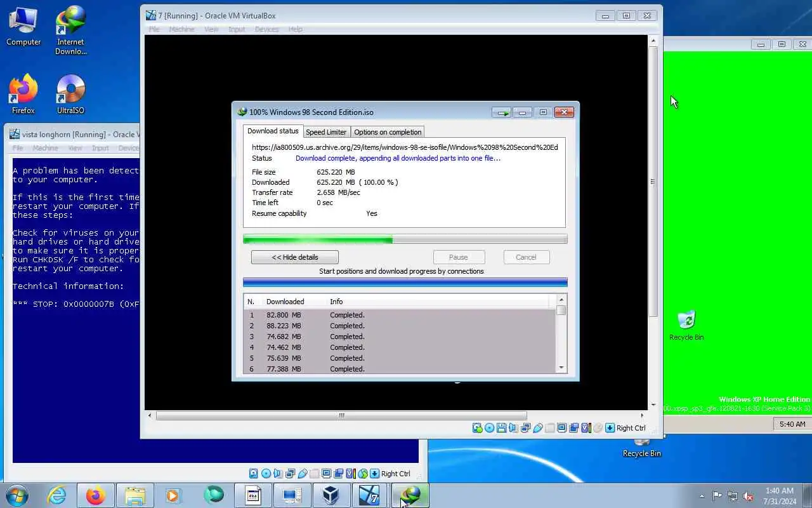Select Recycle Bin inside the green XP VM

(686, 325)
